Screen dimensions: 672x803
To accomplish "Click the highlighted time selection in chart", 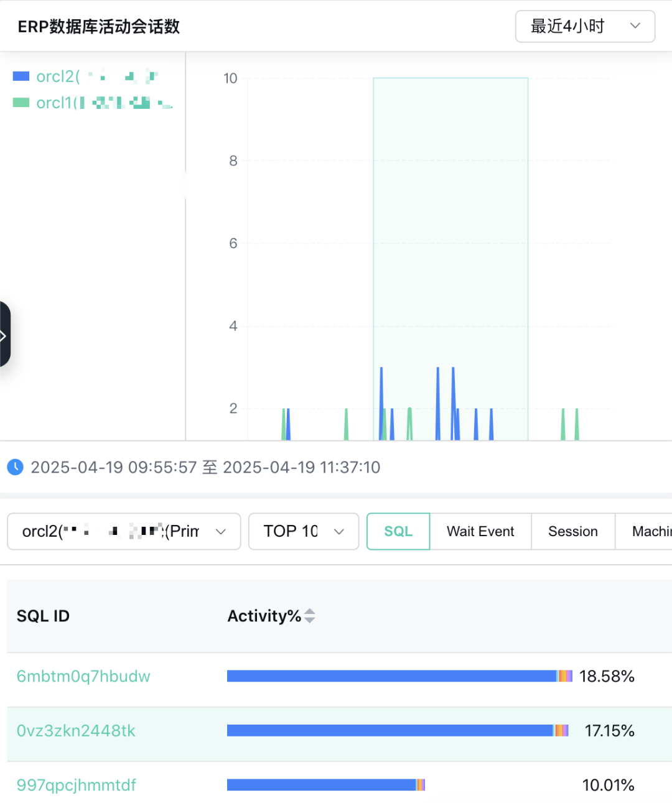I will (x=450, y=249).
